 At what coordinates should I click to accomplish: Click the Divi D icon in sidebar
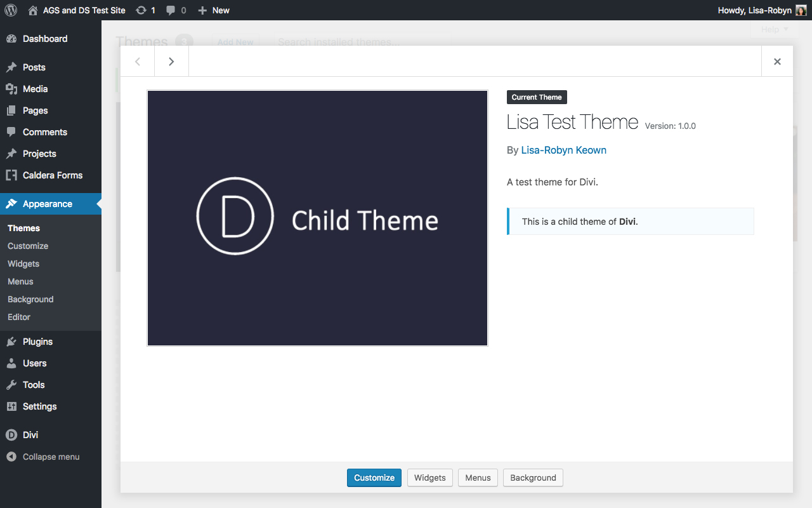pos(11,435)
